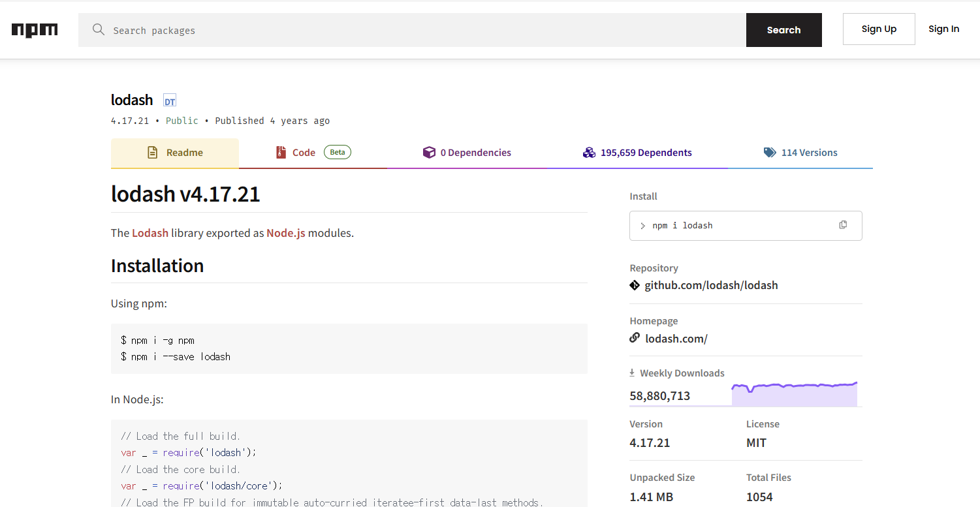Click the npm i lodash install text
Image resolution: width=980 pixels, height=507 pixels.
click(682, 225)
